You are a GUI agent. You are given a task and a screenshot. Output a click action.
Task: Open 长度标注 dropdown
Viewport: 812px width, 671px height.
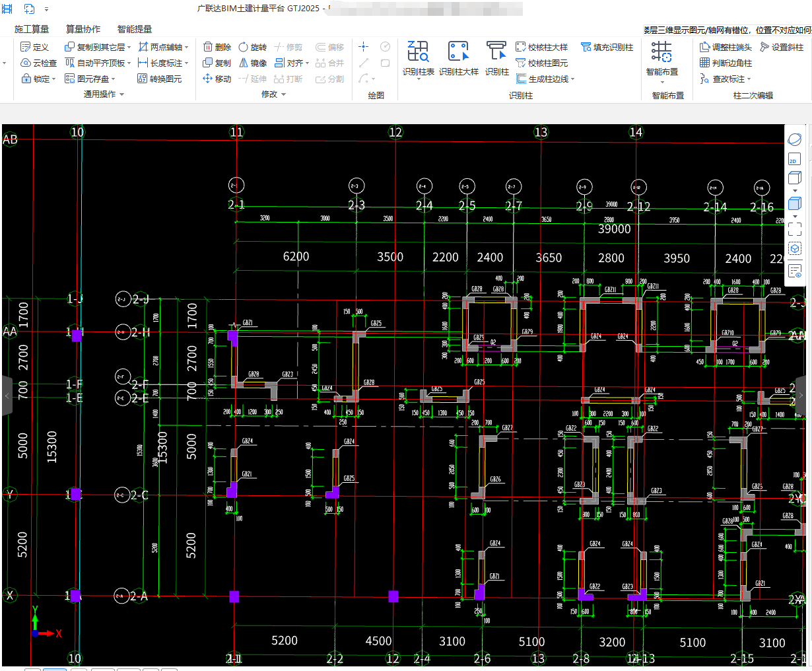187,63
